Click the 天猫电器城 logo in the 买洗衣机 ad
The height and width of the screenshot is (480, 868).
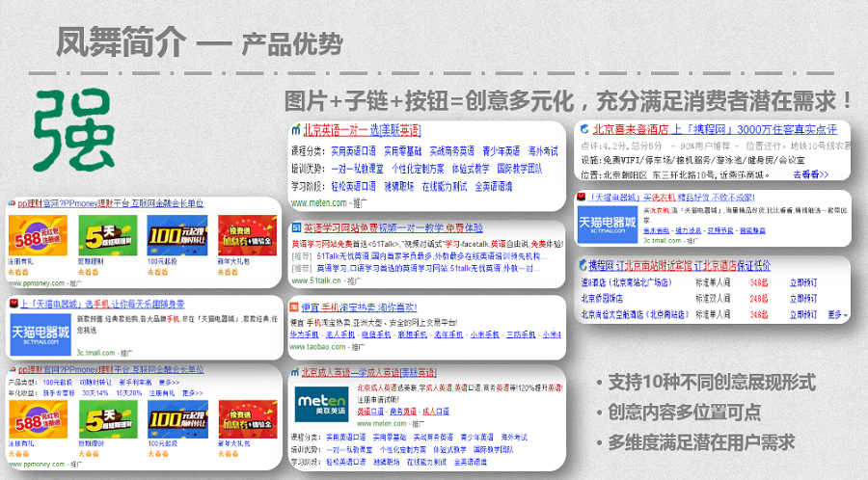point(607,225)
